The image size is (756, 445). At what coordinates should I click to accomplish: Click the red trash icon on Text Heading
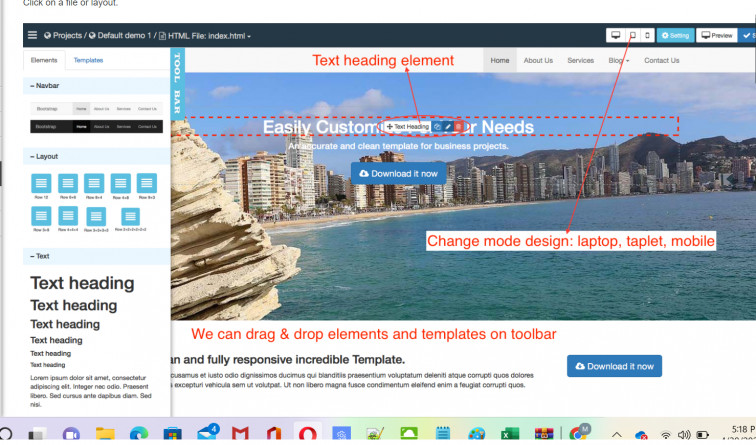pyautogui.click(x=459, y=126)
